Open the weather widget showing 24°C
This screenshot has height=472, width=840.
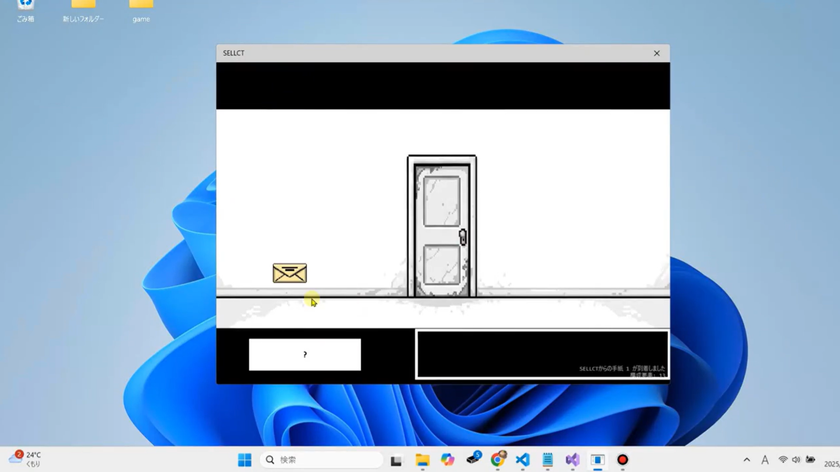(26, 459)
